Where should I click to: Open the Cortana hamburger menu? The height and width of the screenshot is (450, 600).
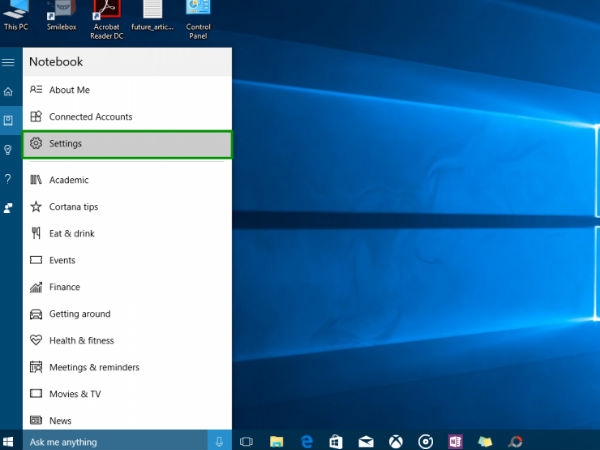tap(8, 62)
